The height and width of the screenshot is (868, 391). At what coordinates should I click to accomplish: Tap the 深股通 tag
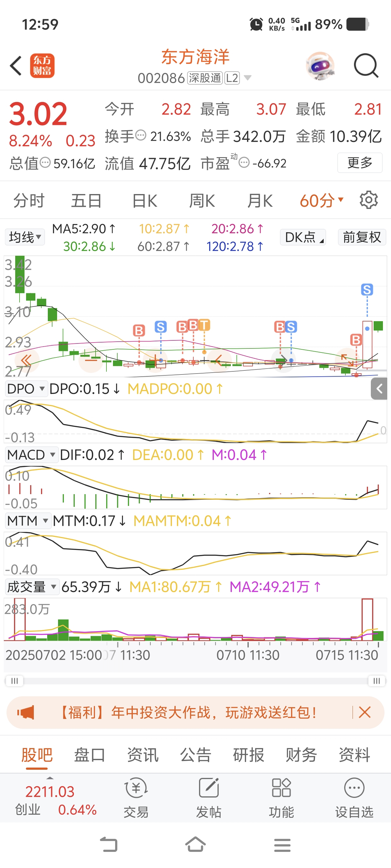[205, 78]
